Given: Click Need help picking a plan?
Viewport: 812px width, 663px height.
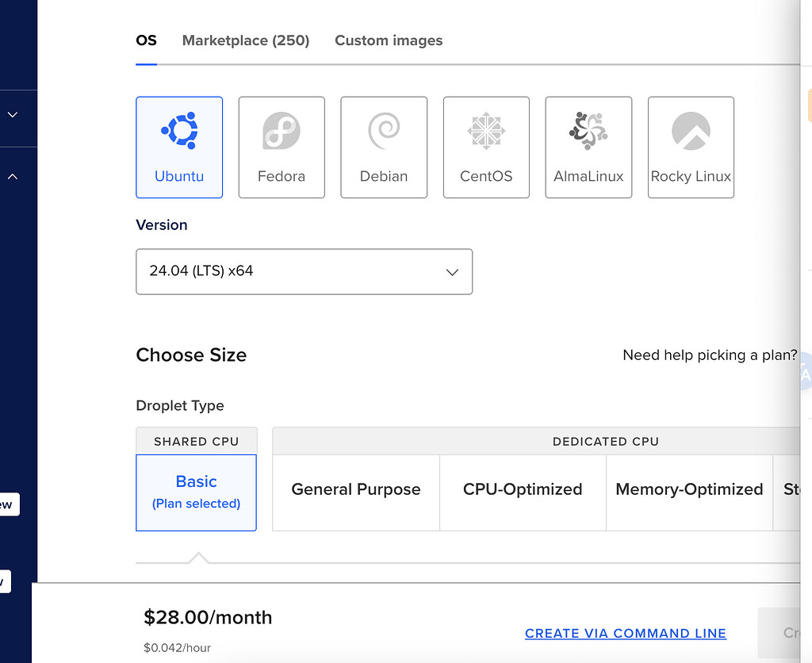Looking at the screenshot, I should (x=710, y=354).
